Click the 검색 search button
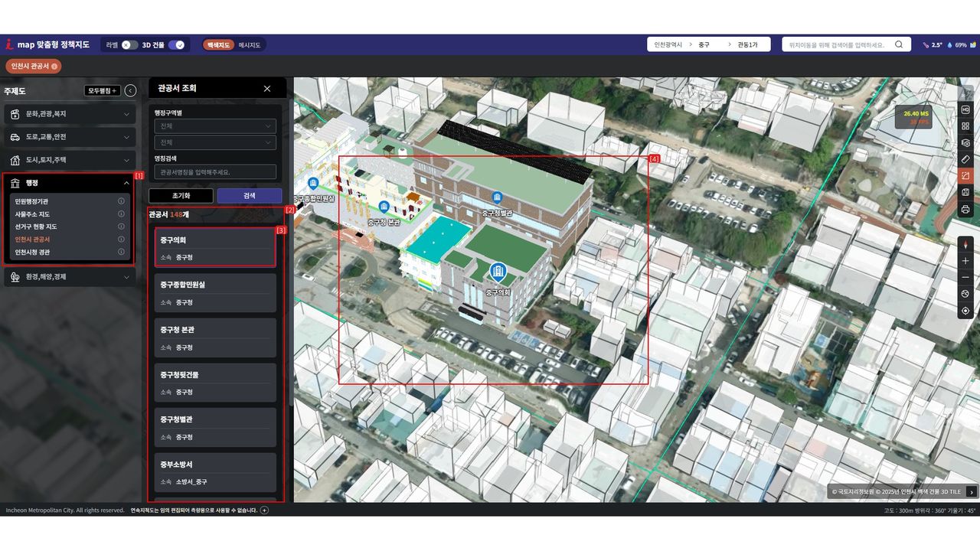This screenshot has height=551, width=980. tap(250, 196)
